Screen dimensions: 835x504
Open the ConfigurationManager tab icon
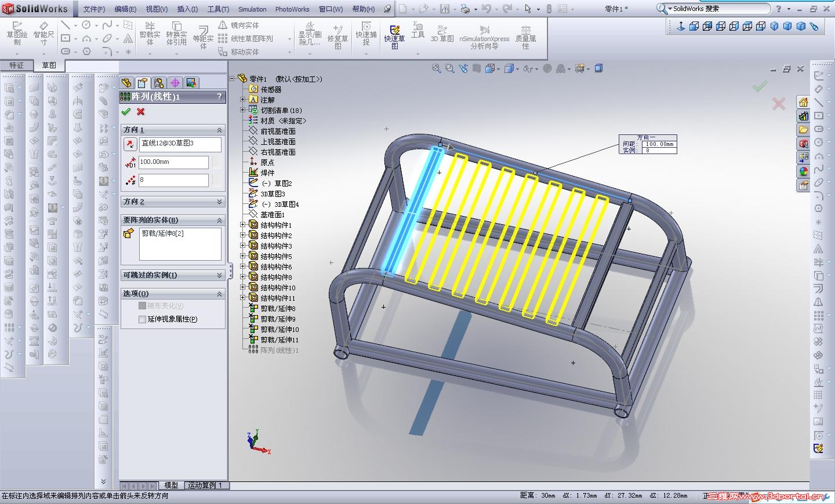(159, 83)
